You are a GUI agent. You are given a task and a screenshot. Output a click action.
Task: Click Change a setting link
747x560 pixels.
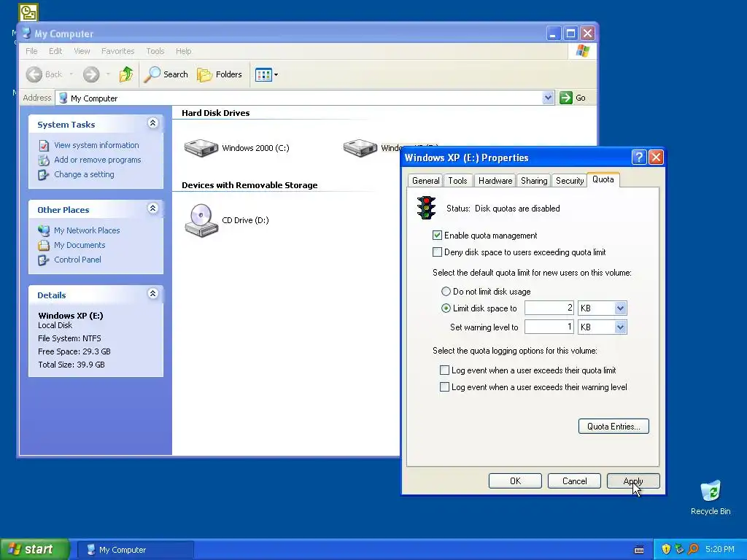coord(84,174)
